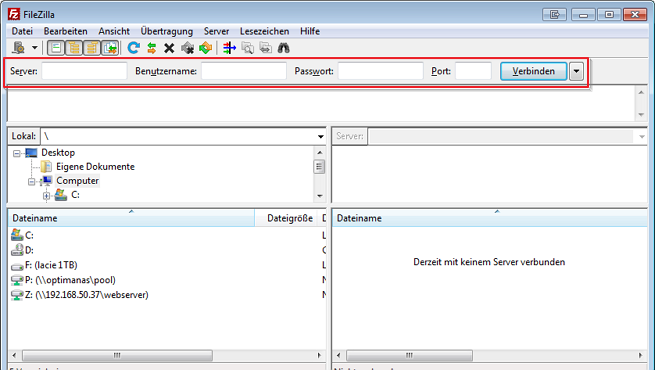Click the Verbinden button
This screenshot has width=655, height=370.
point(534,71)
